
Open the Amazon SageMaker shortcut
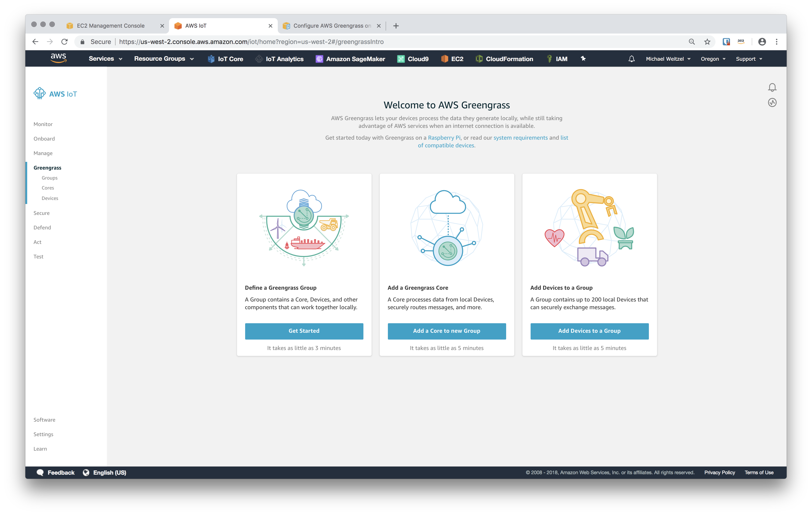350,59
